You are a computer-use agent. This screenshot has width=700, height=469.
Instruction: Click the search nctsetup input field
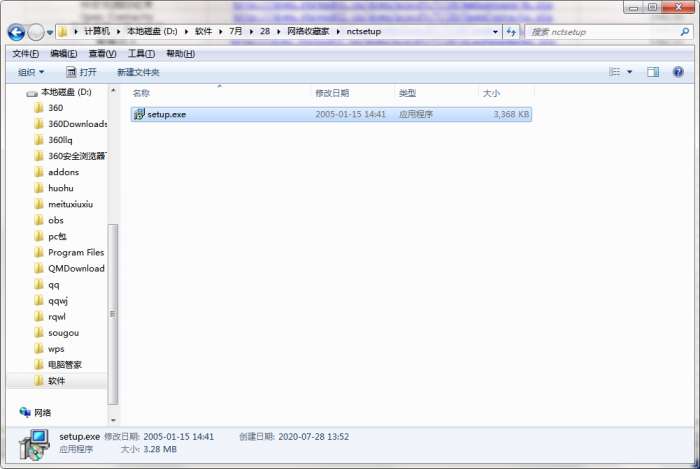click(x=603, y=32)
